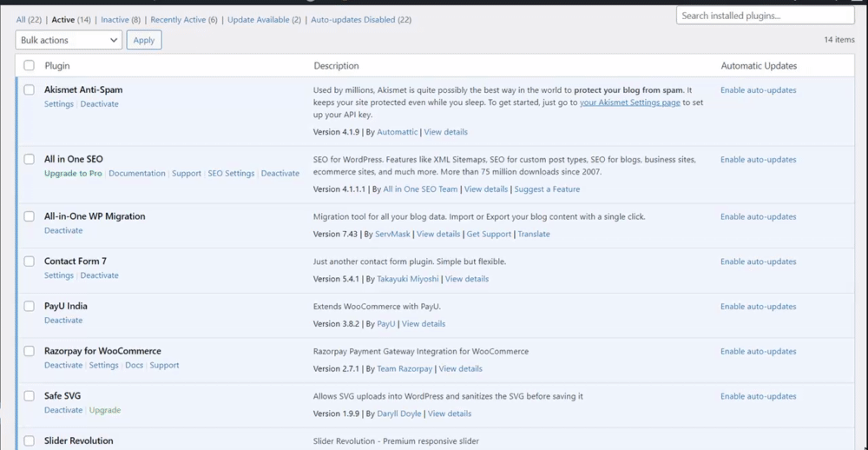Viewport: 868px width, 450px height.
Task: Open Daryll Doyle author link
Action: (399, 414)
